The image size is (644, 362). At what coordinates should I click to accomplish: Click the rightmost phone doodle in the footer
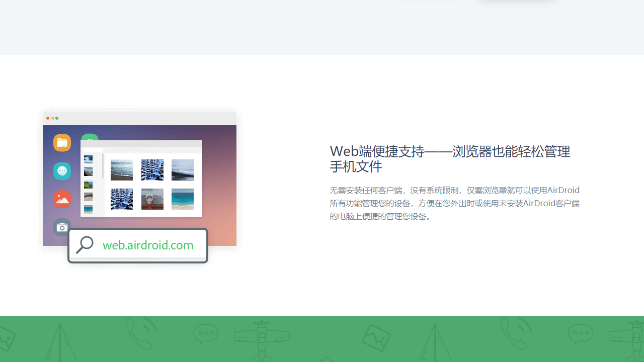[x=516, y=332]
